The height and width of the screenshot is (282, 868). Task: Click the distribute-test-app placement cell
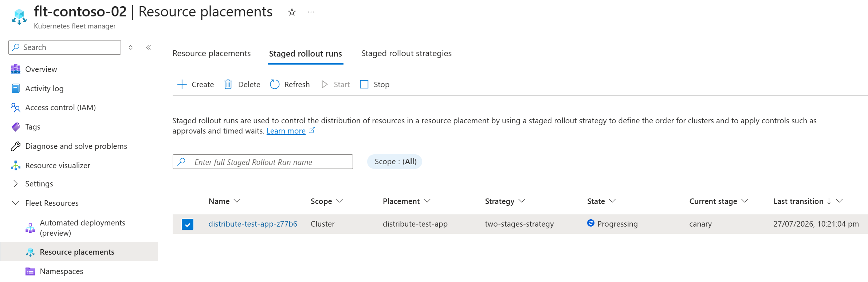[415, 224]
